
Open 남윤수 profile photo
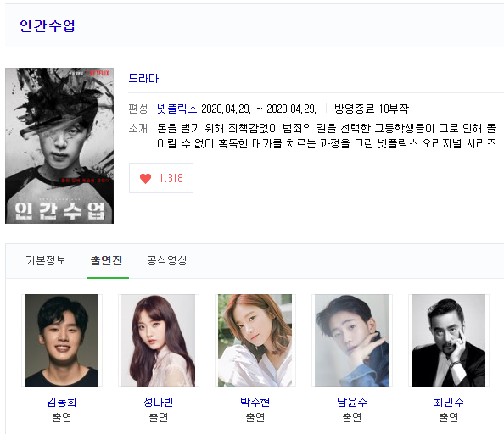point(351,340)
